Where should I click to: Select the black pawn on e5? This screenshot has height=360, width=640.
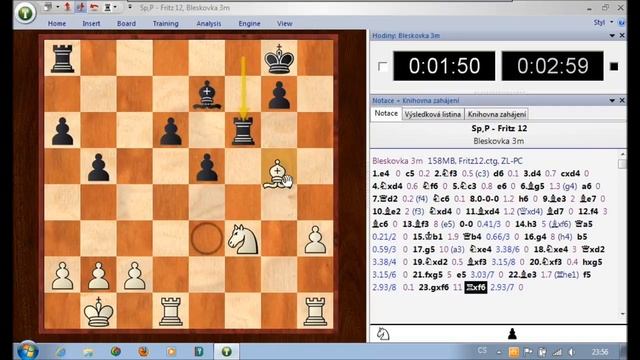[207, 167]
